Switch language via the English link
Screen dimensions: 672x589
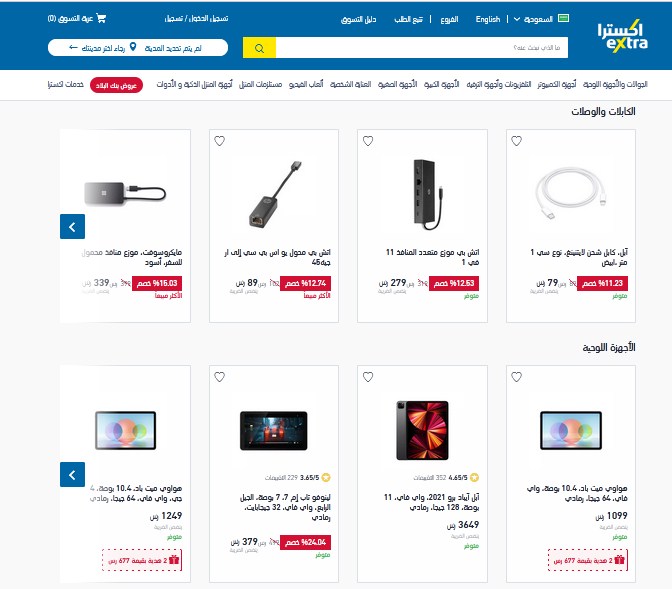tap(488, 19)
